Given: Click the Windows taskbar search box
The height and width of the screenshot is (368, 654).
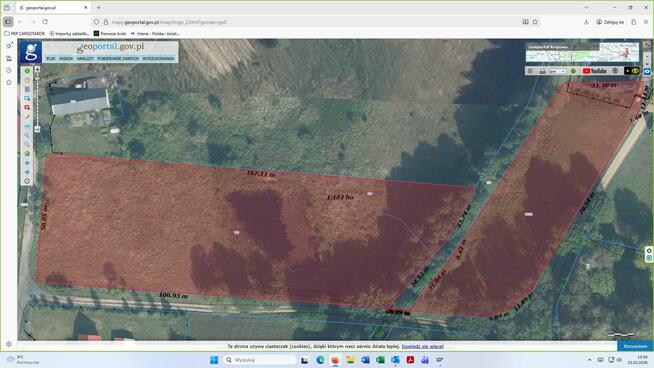Looking at the screenshot, I should (x=259, y=360).
